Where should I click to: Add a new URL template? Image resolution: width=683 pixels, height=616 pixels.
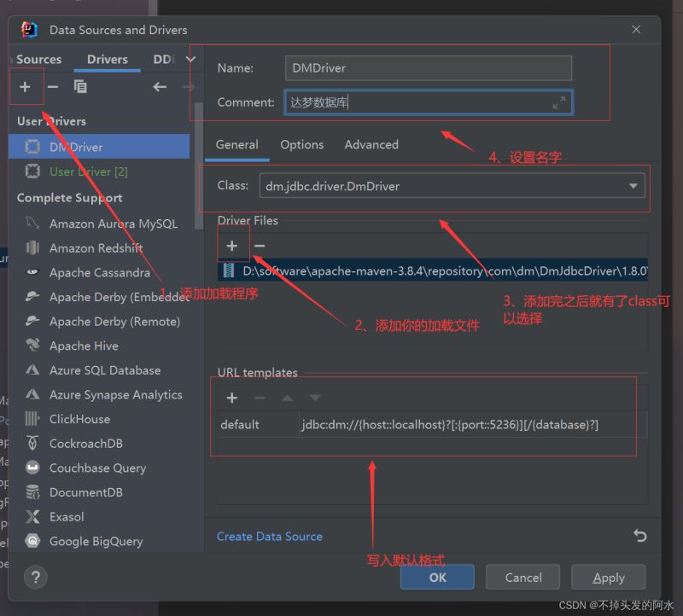(x=231, y=398)
